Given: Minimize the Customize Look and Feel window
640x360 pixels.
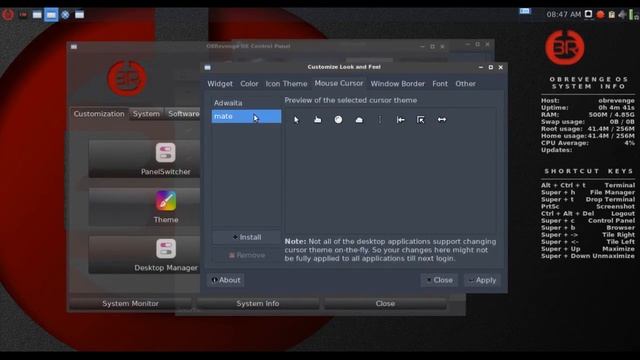Looking at the screenshot, I should point(481,67).
